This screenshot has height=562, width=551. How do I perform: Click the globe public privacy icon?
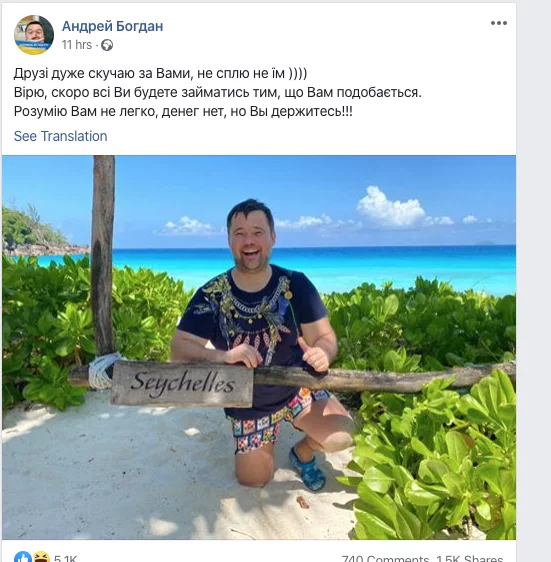tap(107, 45)
